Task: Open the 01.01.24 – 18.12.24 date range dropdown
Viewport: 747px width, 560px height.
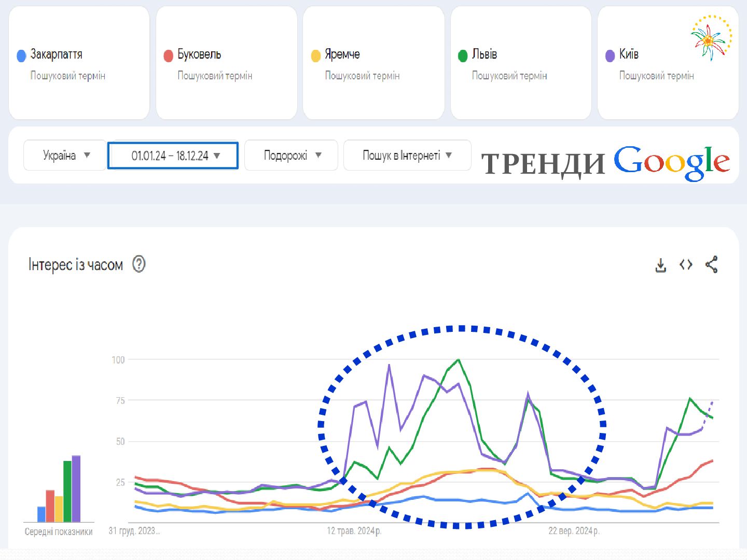Action: coord(173,156)
